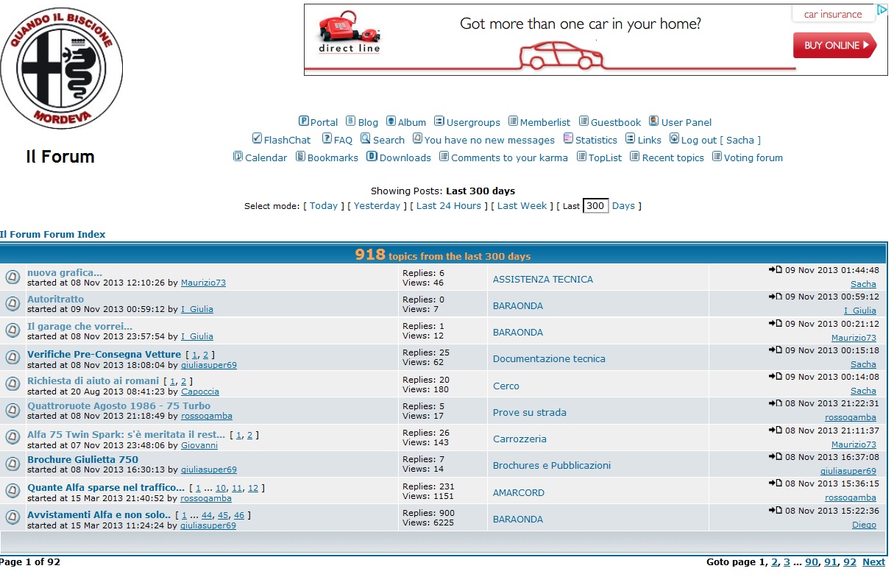The image size is (894, 588).
Task: Open the Calendar menu link
Action: [266, 157]
